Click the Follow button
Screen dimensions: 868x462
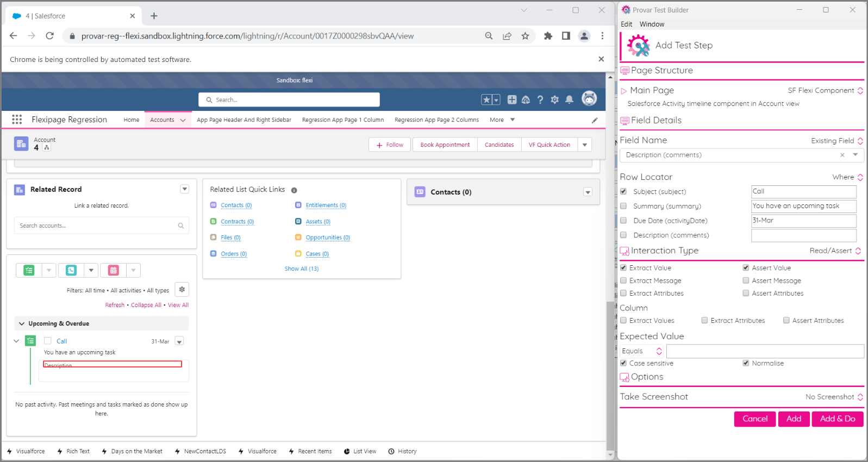[x=390, y=145]
